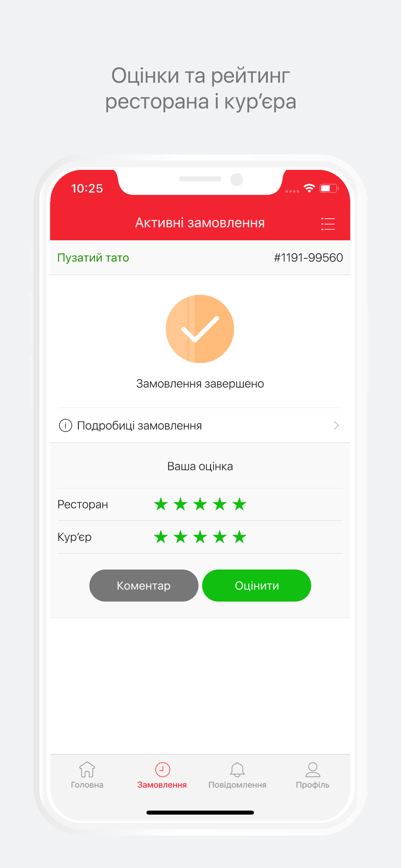Set Ресторан rating to three stars
Screen dimensions: 401x868
(x=200, y=504)
